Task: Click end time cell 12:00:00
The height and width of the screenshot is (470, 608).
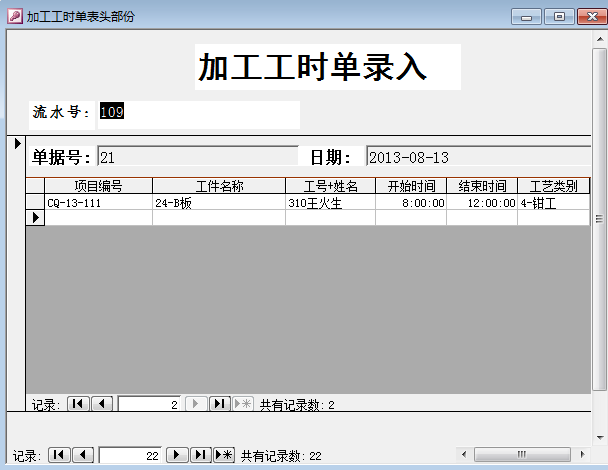Action: [x=482, y=202]
